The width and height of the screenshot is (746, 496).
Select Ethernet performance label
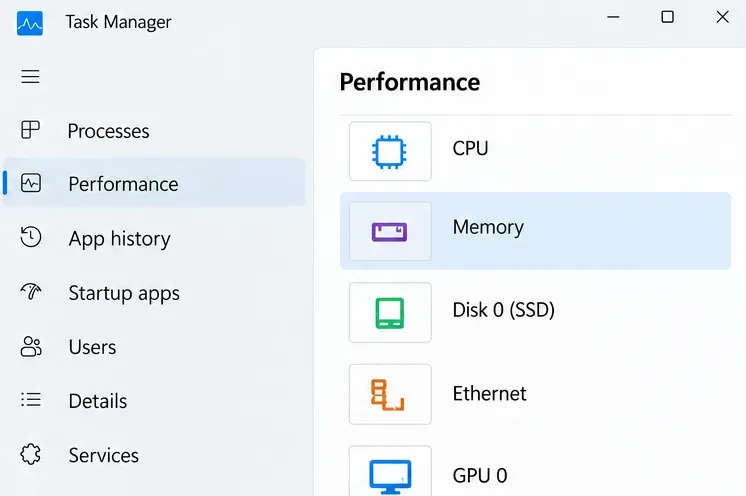pyautogui.click(x=490, y=394)
